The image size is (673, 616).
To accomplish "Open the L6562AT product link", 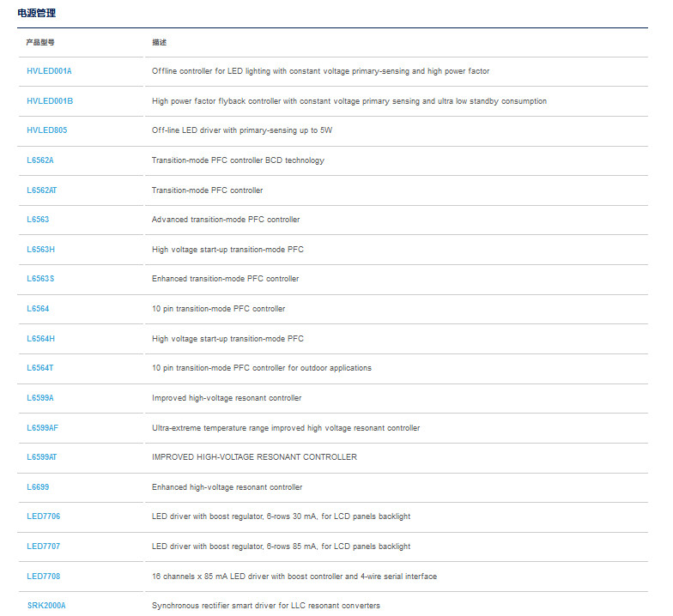I will pyautogui.click(x=41, y=190).
